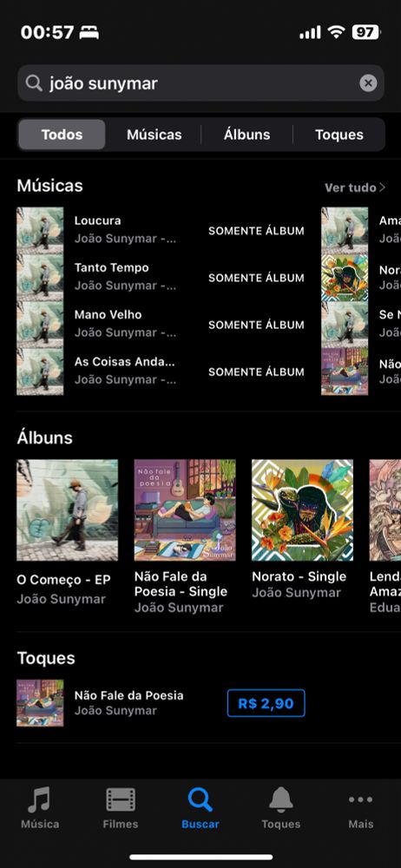Open the Não Fale da Poesia - Single album cover
Screen dimensions: 401x868
[185, 510]
